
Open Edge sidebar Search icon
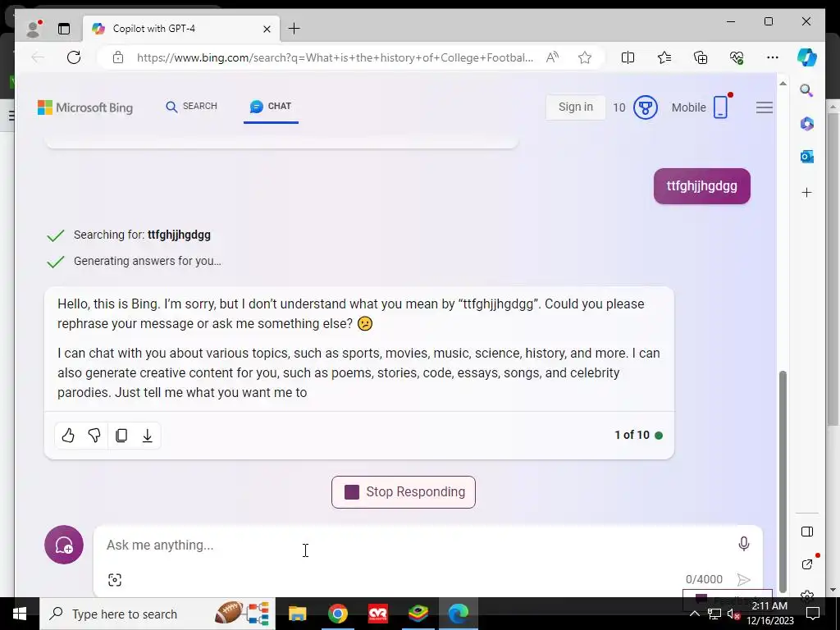pos(807,90)
